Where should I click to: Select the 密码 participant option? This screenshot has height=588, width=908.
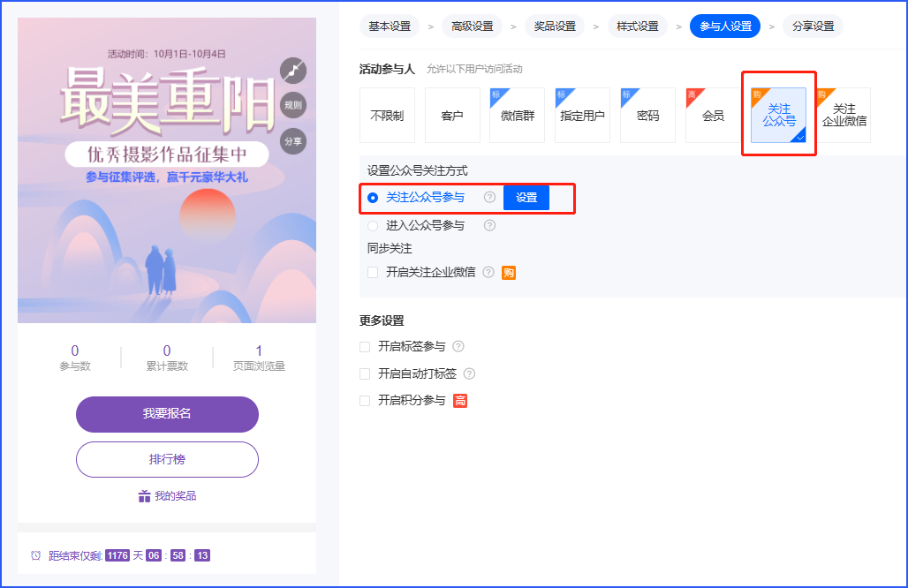coord(648,115)
